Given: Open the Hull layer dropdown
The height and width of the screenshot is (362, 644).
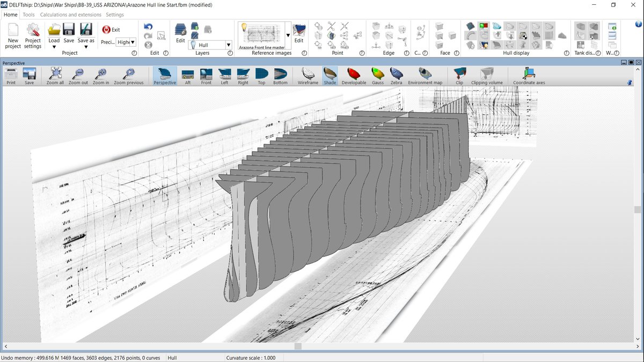Looking at the screenshot, I should pyautogui.click(x=229, y=45).
